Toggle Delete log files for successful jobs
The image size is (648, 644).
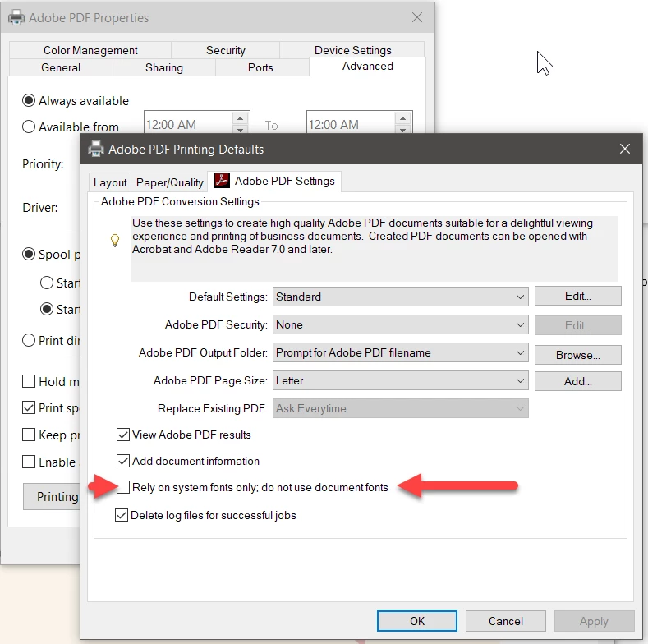click(121, 516)
